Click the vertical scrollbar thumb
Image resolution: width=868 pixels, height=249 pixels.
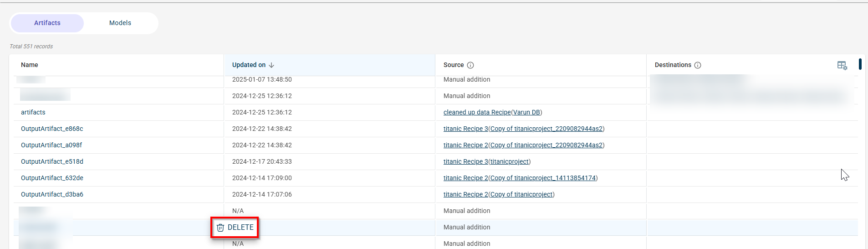point(860,64)
